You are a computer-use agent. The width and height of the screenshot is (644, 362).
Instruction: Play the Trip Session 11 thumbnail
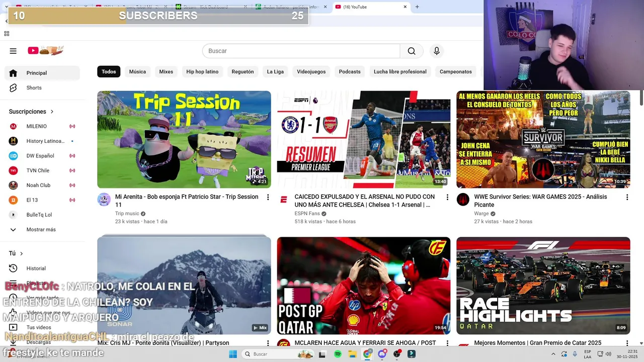point(184,139)
